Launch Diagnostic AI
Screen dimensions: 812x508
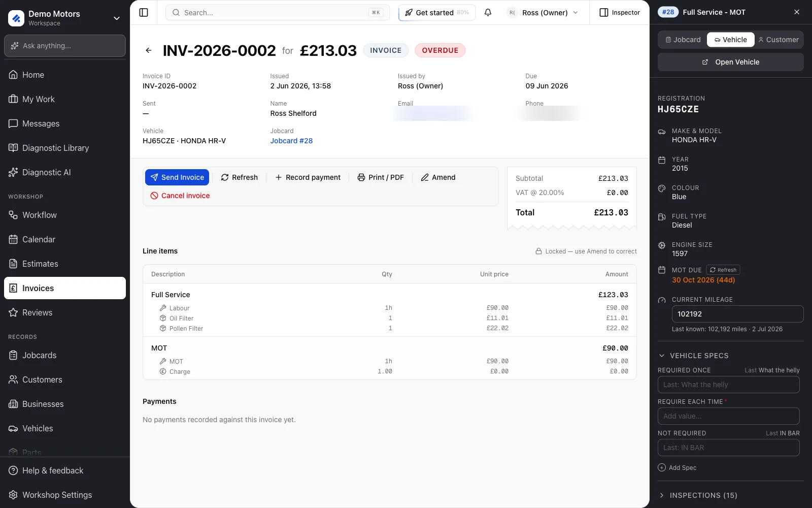(x=65, y=172)
